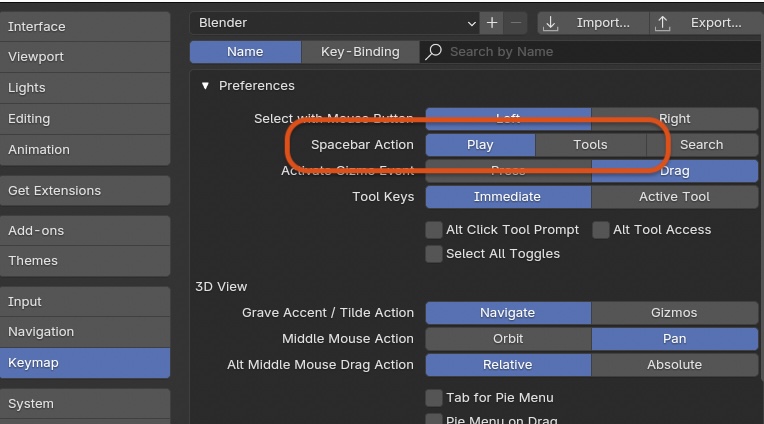Add a new keymap preset with plus icon
Screen dimensions: 764x424
click(x=492, y=23)
